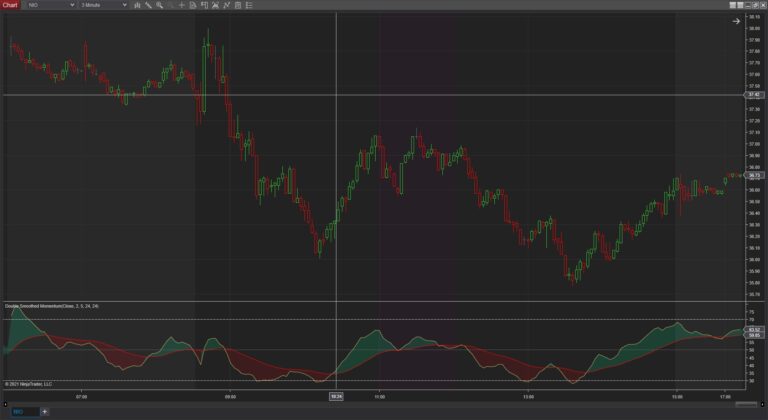Click the greyed zoom out magnifier
Image resolution: width=768 pixels, height=420 pixels.
[170, 5]
